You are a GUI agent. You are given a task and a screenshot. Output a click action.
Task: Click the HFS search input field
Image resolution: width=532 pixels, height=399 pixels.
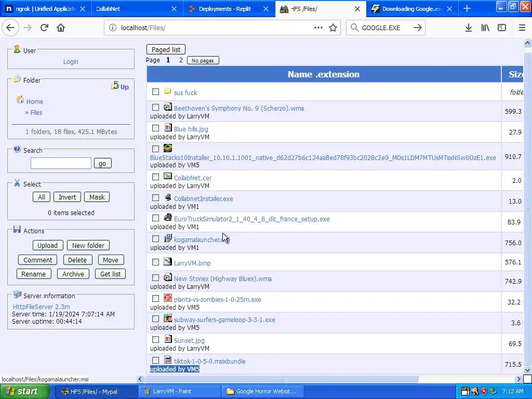pyautogui.click(x=61, y=163)
